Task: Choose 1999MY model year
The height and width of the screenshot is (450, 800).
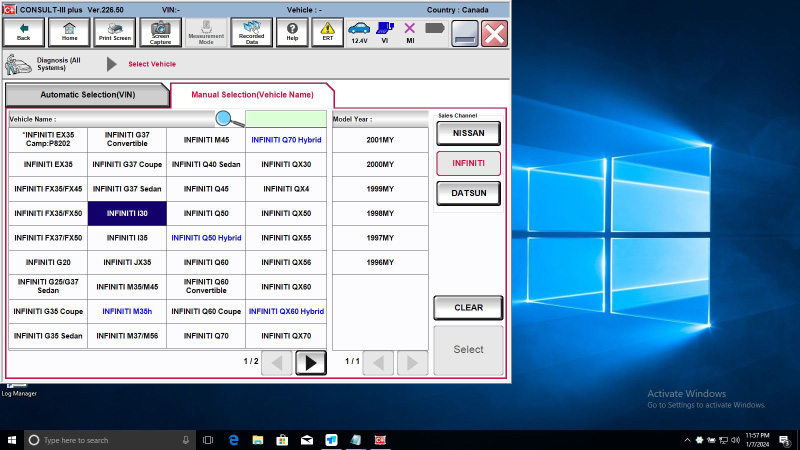Action: [380, 189]
